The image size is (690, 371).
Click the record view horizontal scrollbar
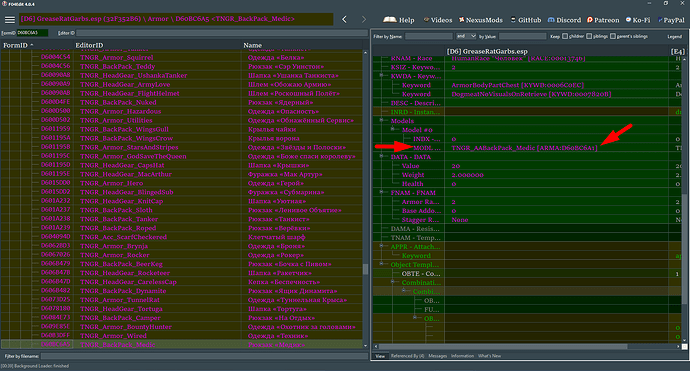503,346
